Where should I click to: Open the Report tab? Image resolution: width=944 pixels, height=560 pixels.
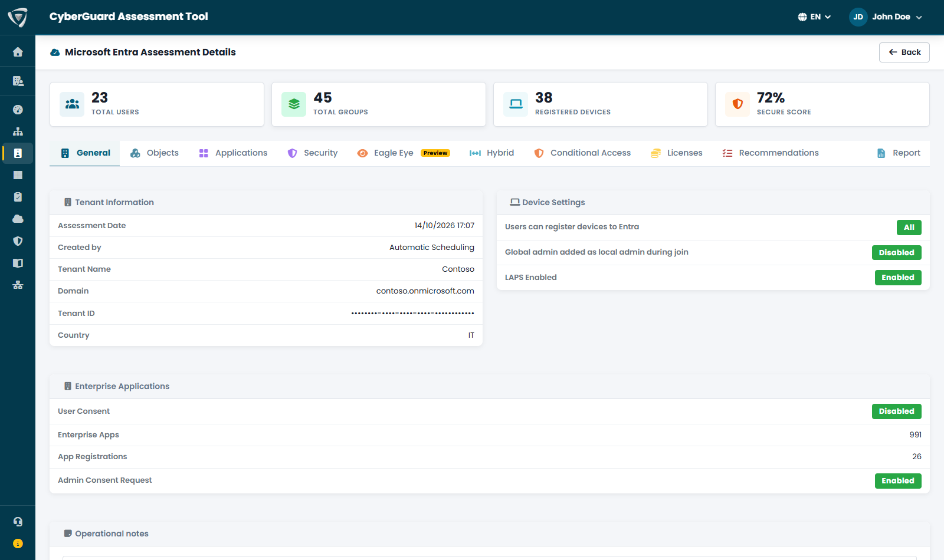tap(899, 153)
